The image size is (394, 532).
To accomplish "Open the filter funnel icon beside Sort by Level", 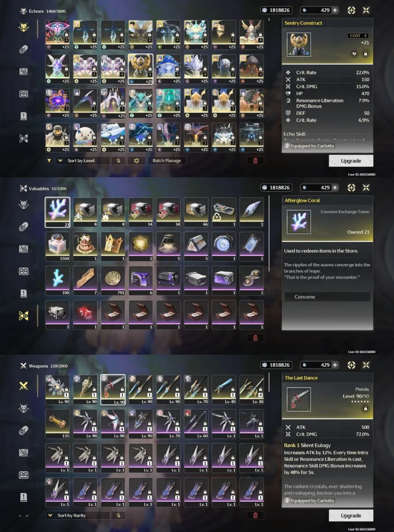I will click(49, 160).
